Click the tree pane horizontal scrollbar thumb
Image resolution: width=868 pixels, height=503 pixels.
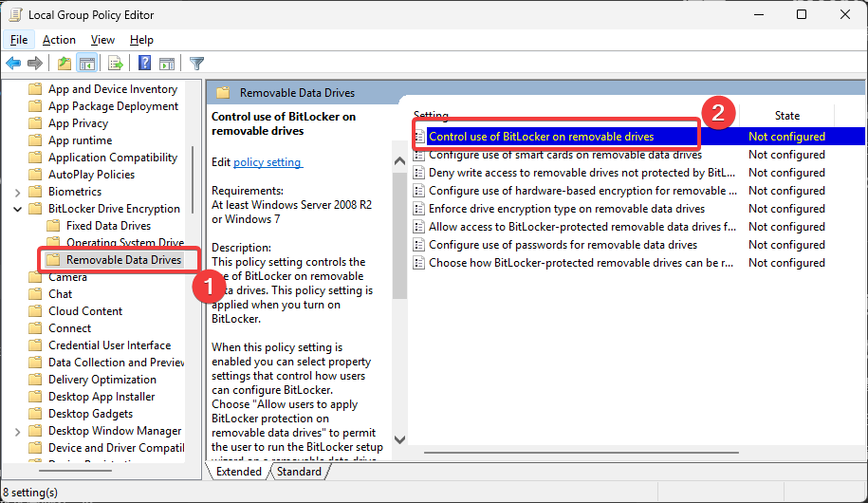[x=76, y=471]
